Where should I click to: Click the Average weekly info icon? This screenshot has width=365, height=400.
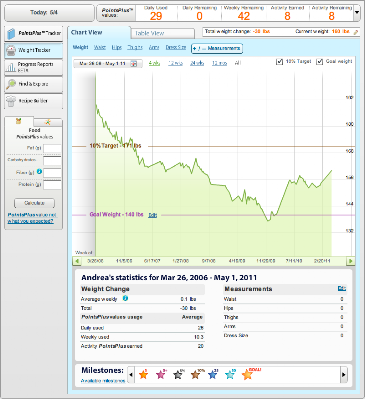tap(125, 298)
